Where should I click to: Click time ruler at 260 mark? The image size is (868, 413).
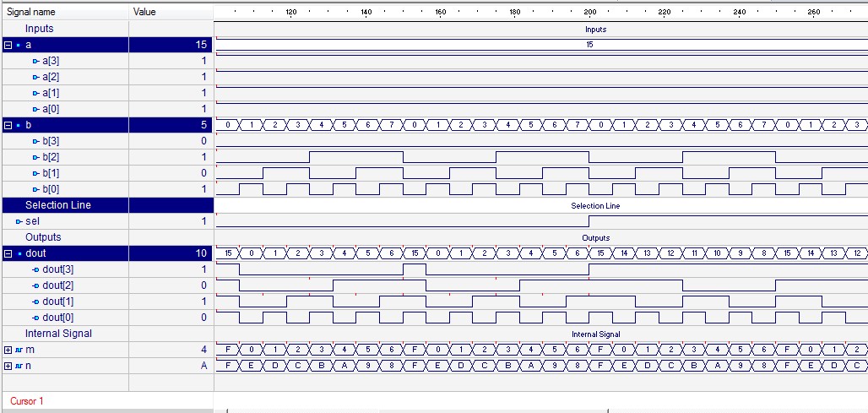(814, 12)
